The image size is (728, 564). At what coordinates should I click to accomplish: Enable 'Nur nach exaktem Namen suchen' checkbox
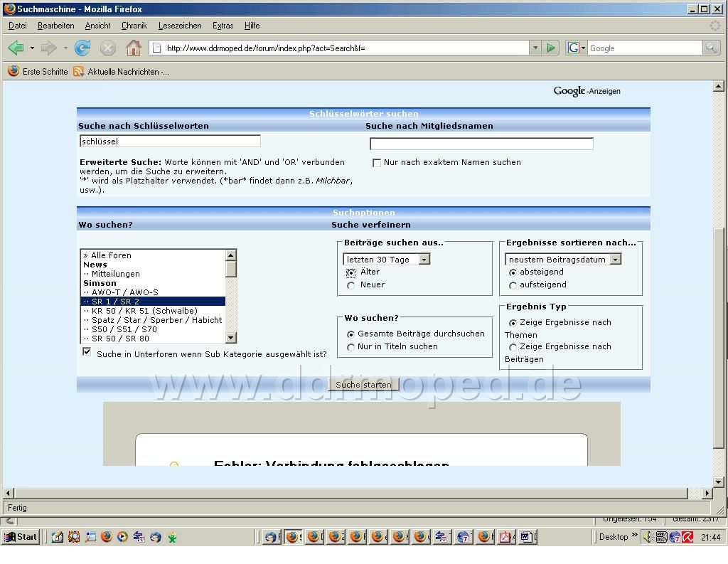pos(377,163)
